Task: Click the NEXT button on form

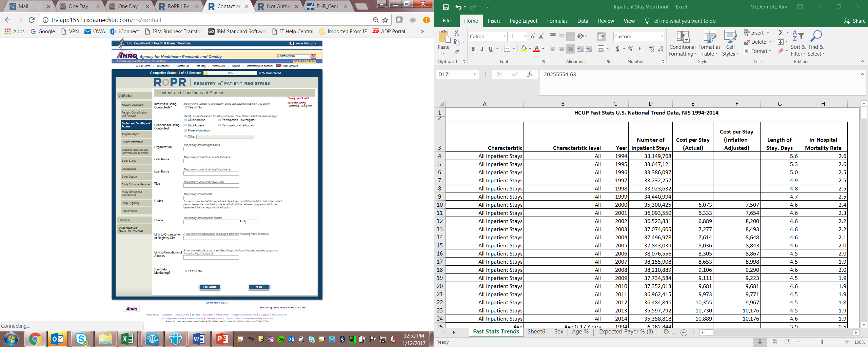Action: 259,287
